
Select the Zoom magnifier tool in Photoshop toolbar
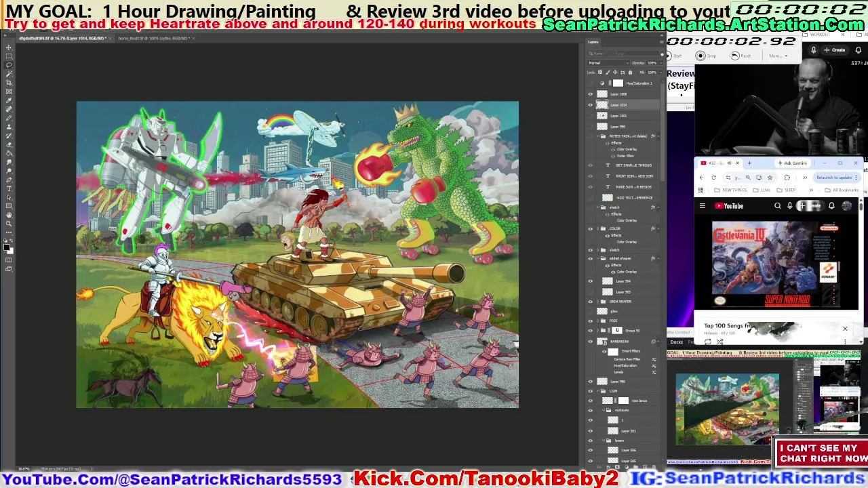[9, 224]
